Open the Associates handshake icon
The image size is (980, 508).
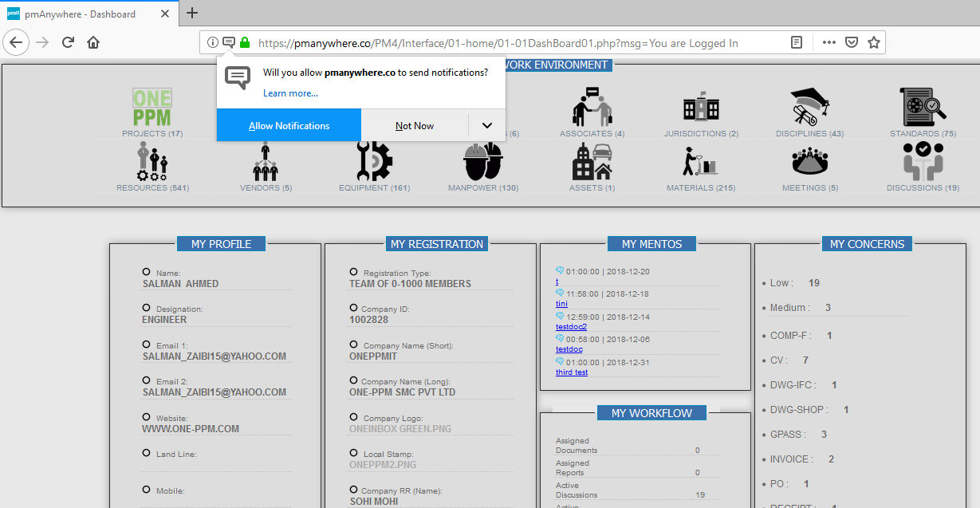592,106
